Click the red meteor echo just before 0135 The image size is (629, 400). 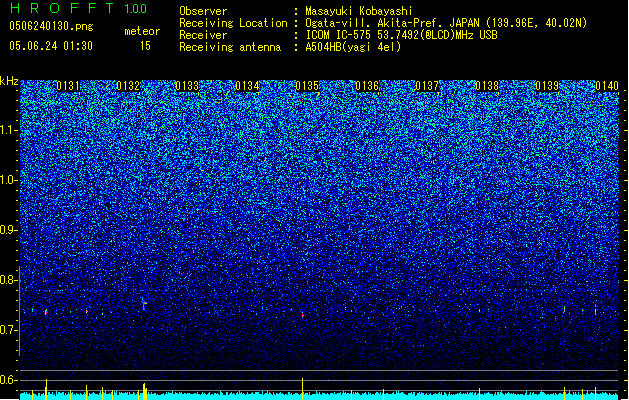click(303, 315)
